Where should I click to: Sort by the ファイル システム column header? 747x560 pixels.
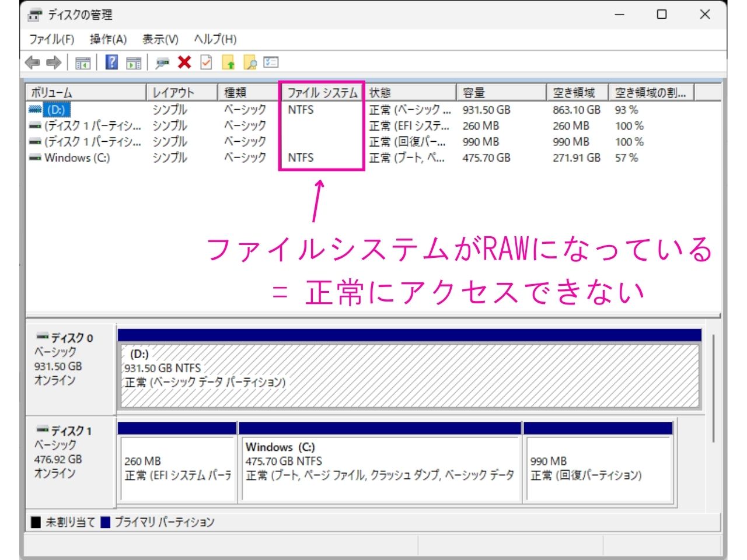point(323,92)
